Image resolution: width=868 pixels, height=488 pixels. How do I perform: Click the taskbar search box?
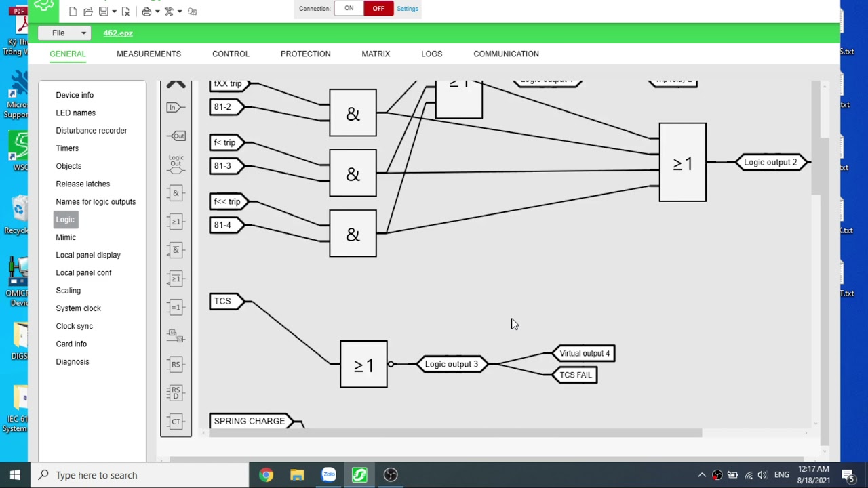(x=139, y=475)
